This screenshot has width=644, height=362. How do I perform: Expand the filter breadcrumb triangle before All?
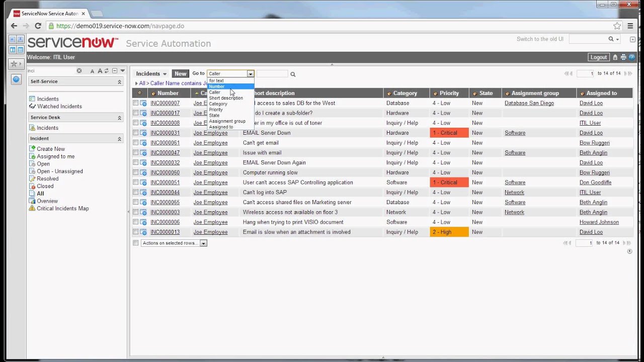[x=136, y=83]
